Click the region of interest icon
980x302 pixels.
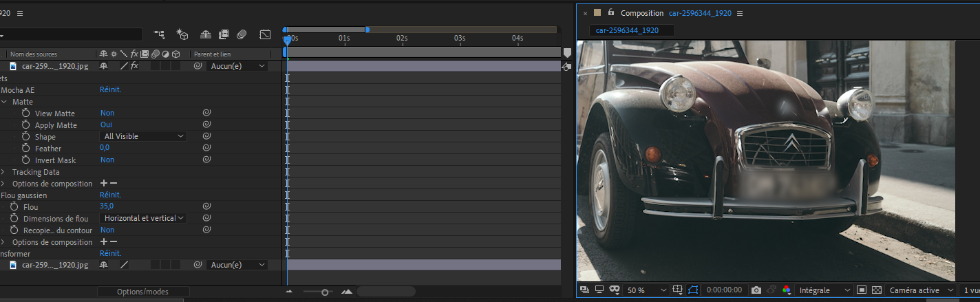862,290
